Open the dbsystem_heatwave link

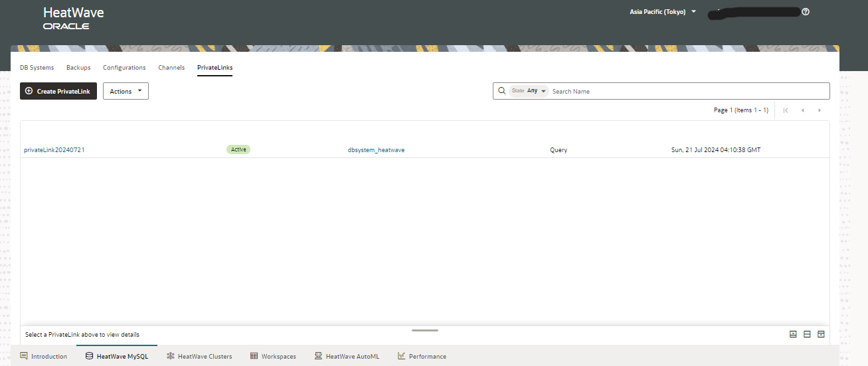(376, 150)
